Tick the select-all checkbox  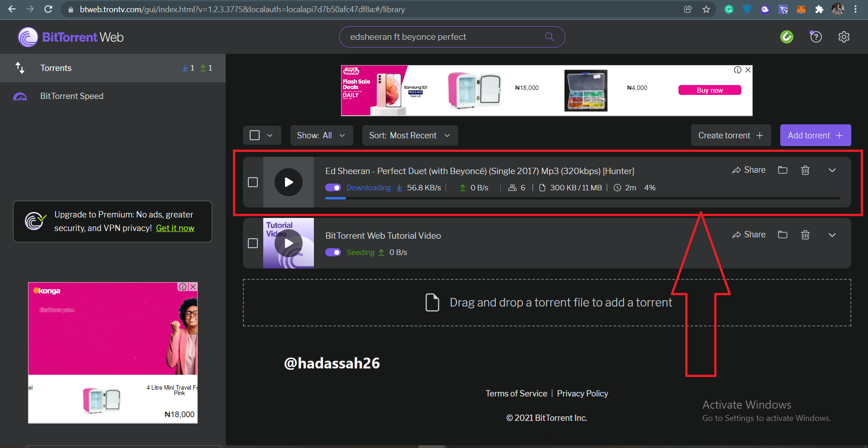click(255, 135)
